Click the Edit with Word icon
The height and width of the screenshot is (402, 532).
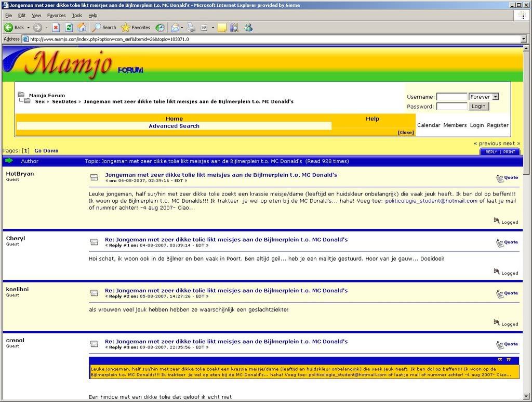point(204,28)
